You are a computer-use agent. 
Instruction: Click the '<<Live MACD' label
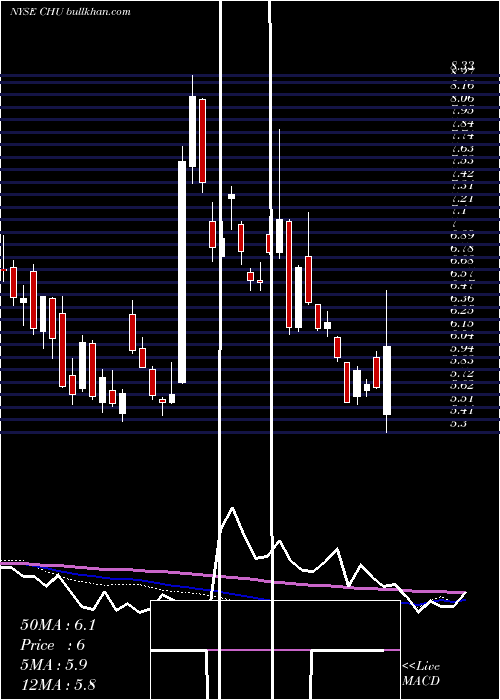pyautogui.click(x=421, y=673)
